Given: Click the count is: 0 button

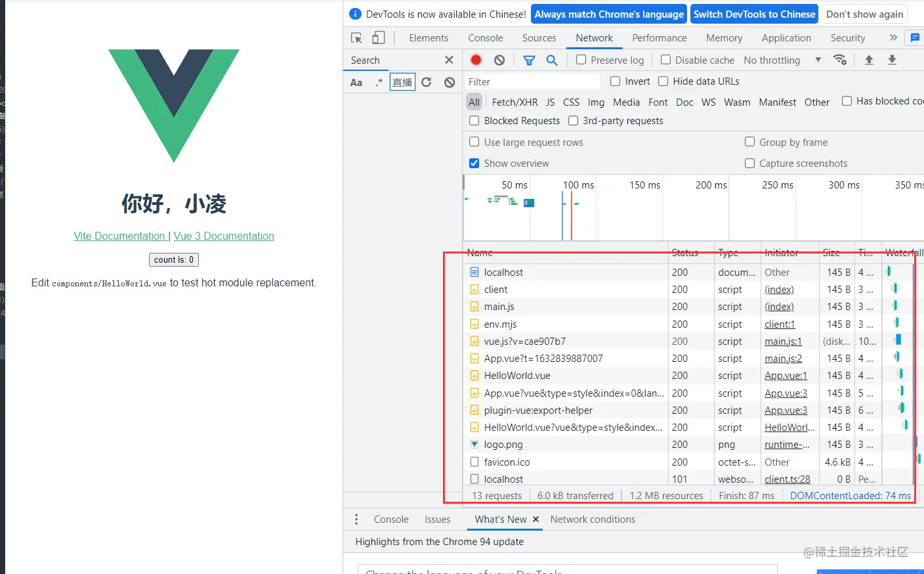Looking at the screenshot, I should point(174,259).
